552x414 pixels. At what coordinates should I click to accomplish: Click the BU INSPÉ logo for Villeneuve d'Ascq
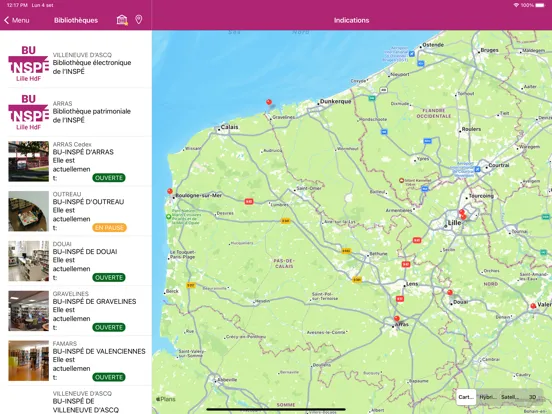(x=29, y=63)
